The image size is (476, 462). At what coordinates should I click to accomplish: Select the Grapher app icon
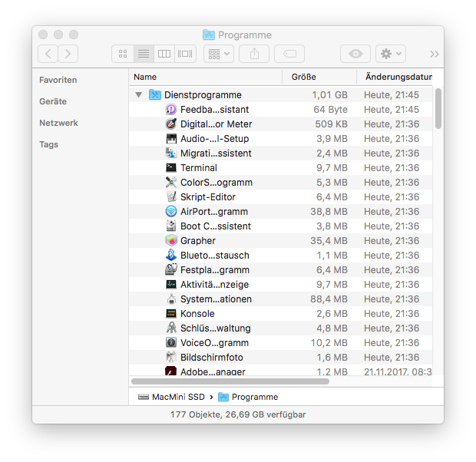pyautogui.click(x=171, y=240)
